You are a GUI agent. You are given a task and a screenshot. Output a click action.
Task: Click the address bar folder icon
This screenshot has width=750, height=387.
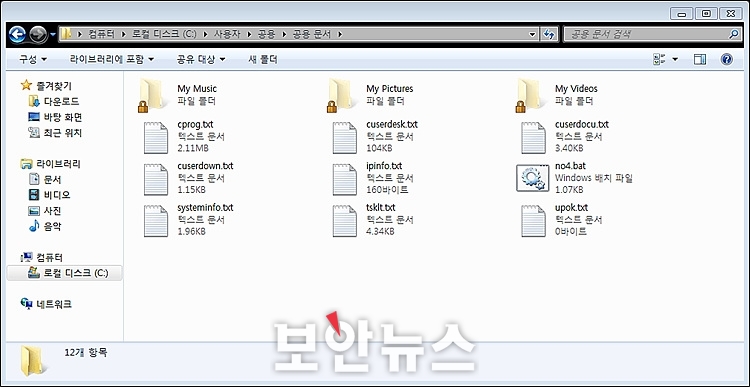(x=66, y=34)
